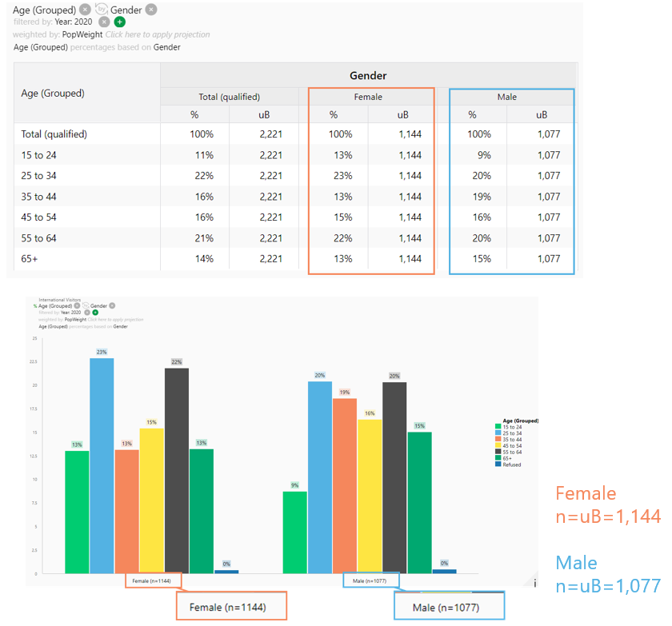This screenshot has width=672, height=626.
Task: Click the yellow swatch for 45 to 54
Action: pos(498,445)
